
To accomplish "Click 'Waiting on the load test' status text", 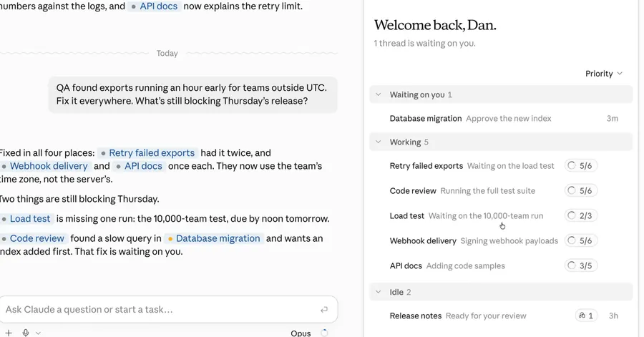I will (x=510, y=166).
